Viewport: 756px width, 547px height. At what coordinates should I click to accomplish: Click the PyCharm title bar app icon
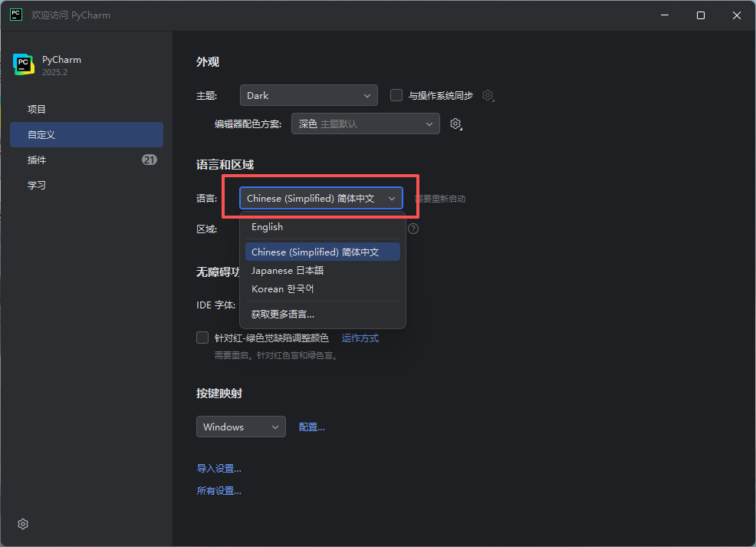16,15
